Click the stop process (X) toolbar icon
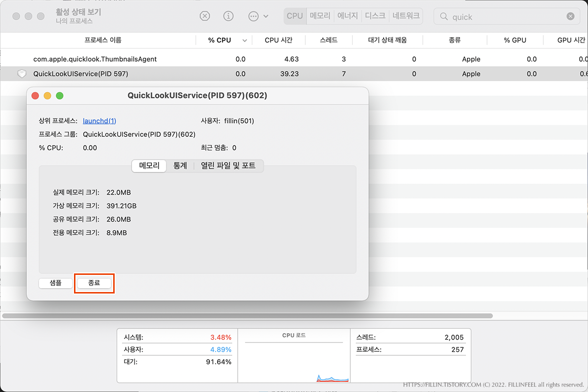This screenshot has width=588, height=392. [x=205, y=16]
